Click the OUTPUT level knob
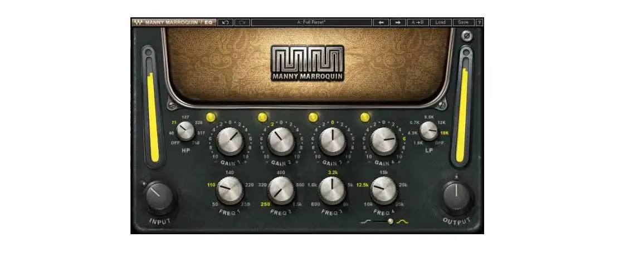 (456, 197)
